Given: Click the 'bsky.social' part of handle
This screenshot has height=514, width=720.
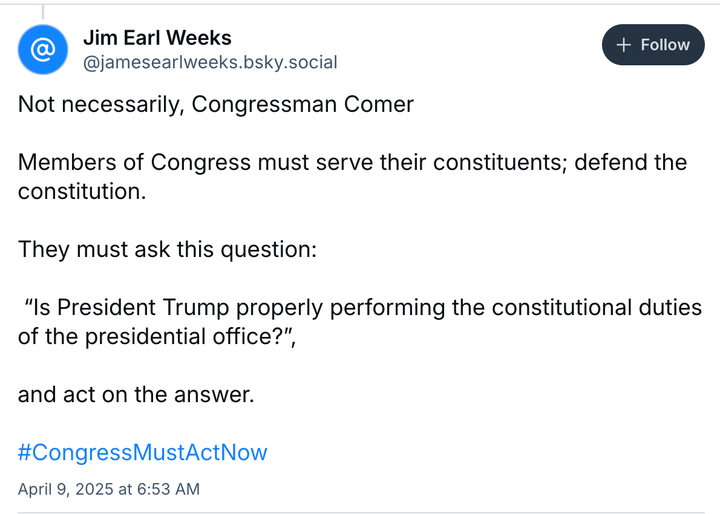Looking at the screenshot, I should click(x=291, y=62).
